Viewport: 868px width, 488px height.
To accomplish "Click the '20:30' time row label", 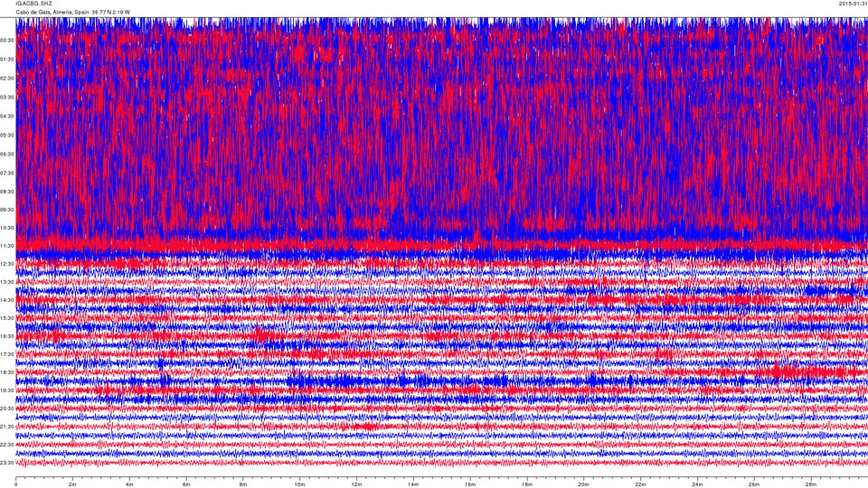I will click(x=7, y=408).
